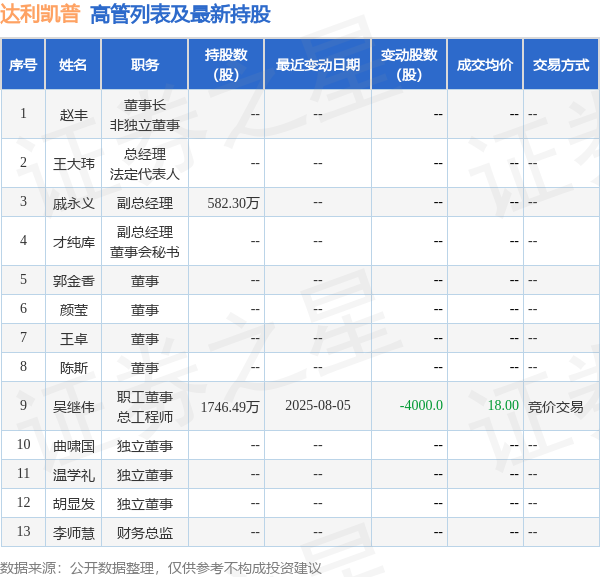Screen dimensions: 600x577
Task: Click the 职务 column header
Action: pyautogui.click(x=145, y=64)
